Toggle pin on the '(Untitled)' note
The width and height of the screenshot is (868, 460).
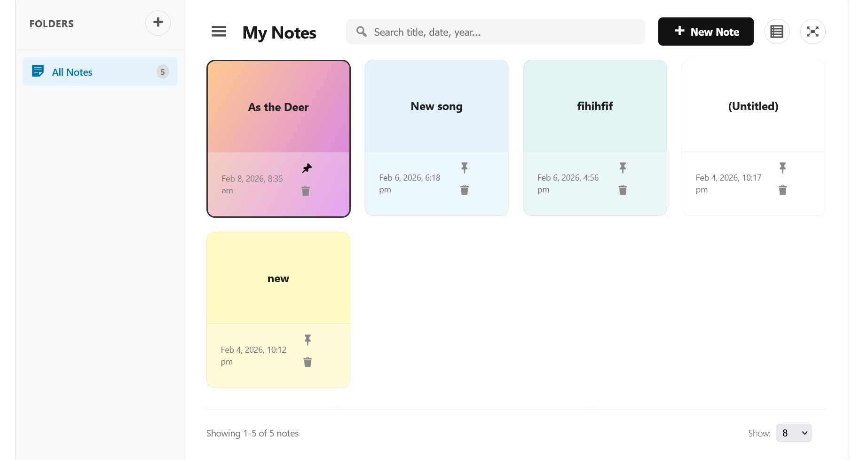click(x=782, y=168)
